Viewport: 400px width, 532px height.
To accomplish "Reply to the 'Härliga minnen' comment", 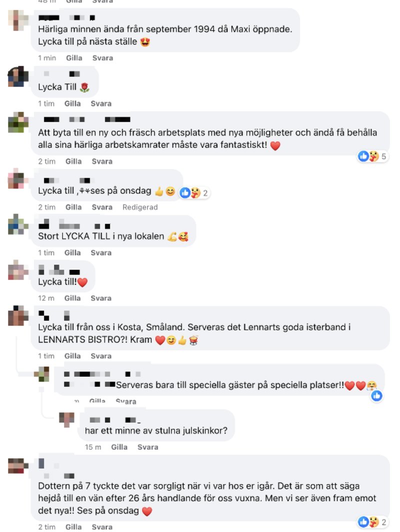I will tap(102, 58).
